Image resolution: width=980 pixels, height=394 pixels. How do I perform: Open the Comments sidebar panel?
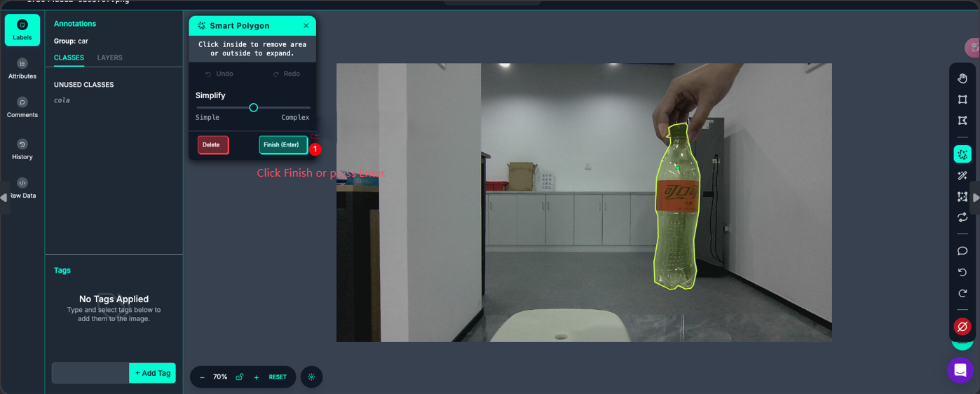pyautogui.click(x=22, y=107)
